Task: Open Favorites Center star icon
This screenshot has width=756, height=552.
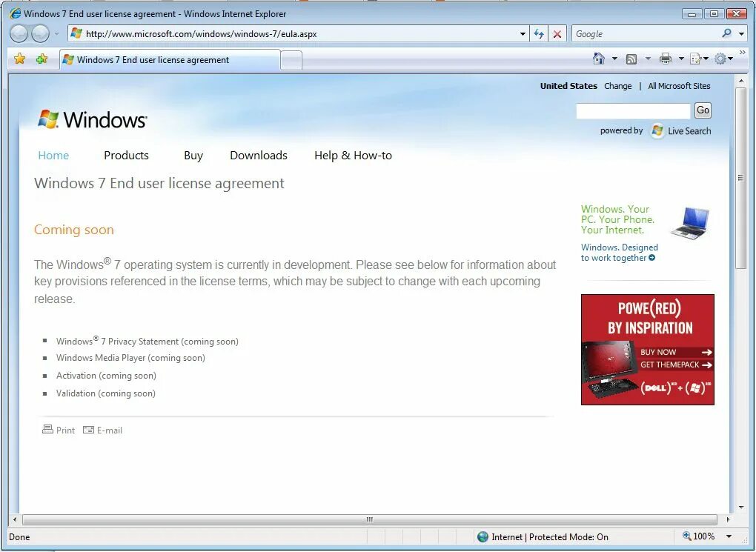Action: click(x=19, y=58)
